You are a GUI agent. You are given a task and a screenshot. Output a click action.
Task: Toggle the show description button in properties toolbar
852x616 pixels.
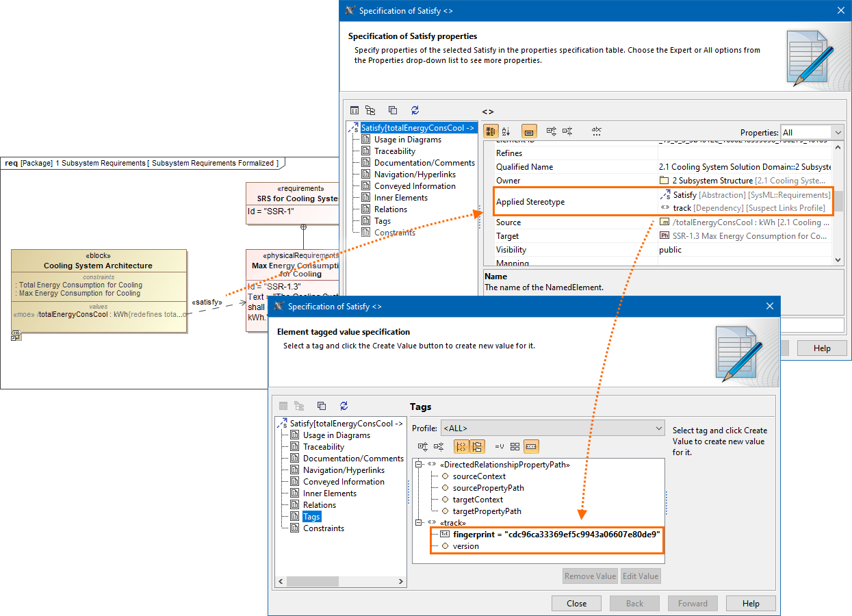(529, 131)
